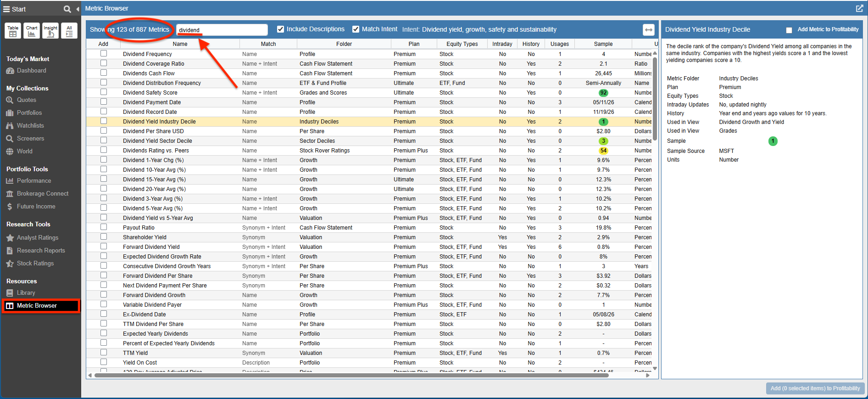Open the All views icon
The width and height of the screenshot is (868, 399).
[x=69, y=31]
